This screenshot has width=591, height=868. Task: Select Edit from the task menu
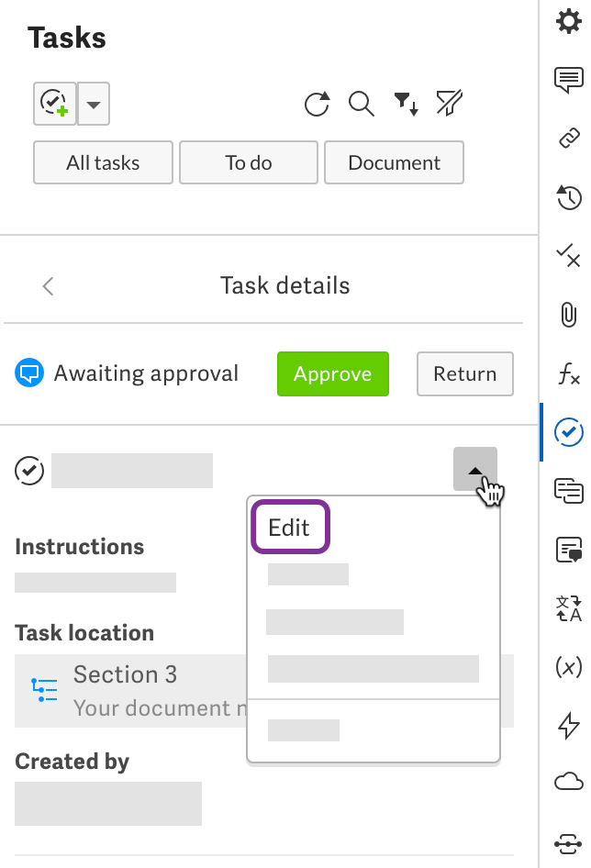click(289, 528)
